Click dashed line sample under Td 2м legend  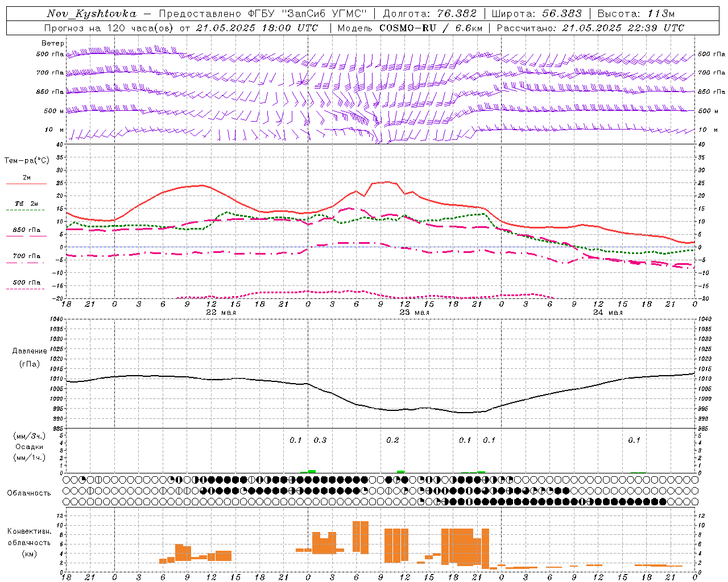(x=26, y=210)
